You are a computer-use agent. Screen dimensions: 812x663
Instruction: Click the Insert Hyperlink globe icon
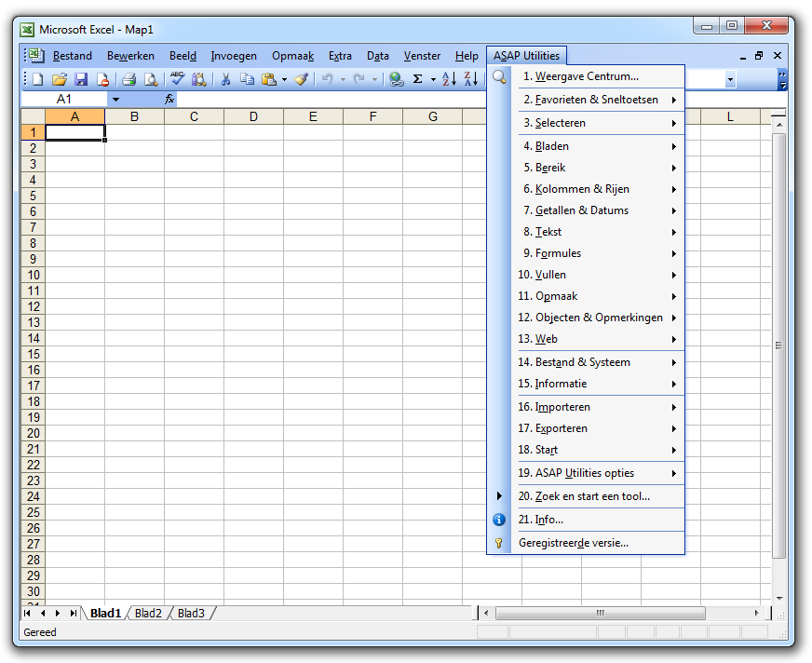click(x=396, y=79)
